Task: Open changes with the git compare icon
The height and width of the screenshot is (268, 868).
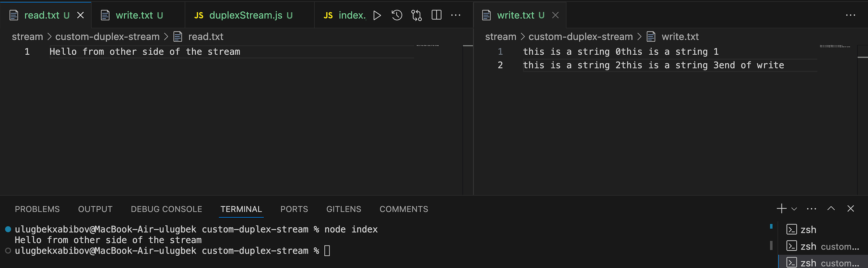Action: pyautogui.click(x=417, y=15)
